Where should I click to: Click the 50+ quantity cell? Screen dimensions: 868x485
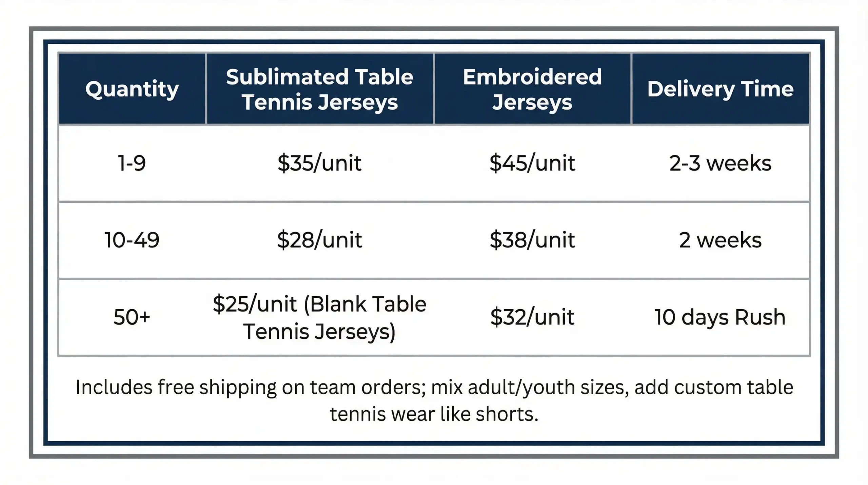point(132,317)
